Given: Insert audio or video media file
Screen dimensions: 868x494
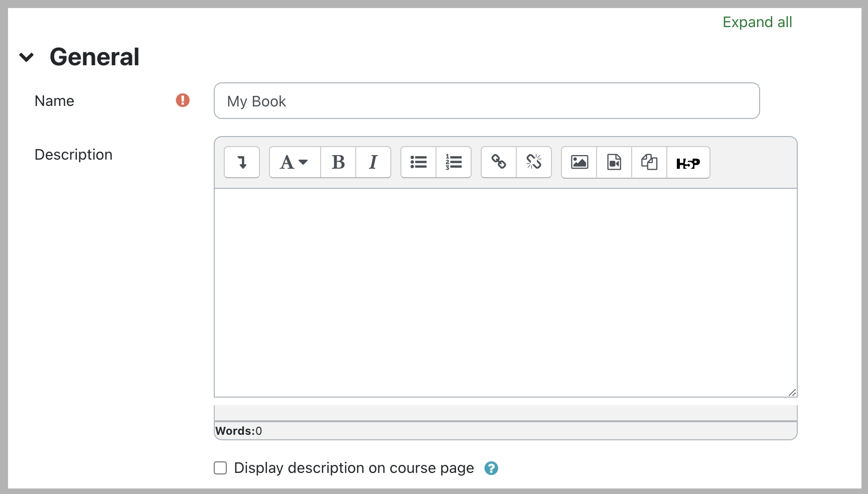Looking at the screenshot, I should [x=614, y=162].
